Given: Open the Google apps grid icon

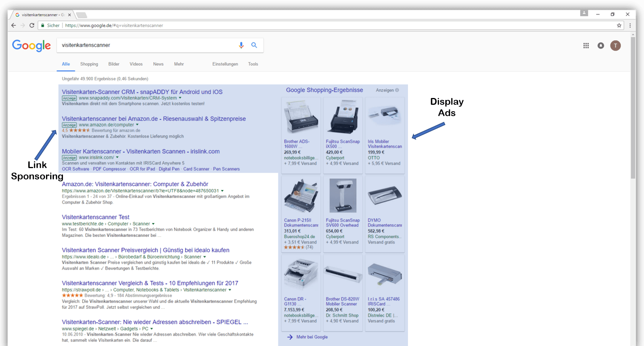Looking at the screenshot, I should [586, 46].
